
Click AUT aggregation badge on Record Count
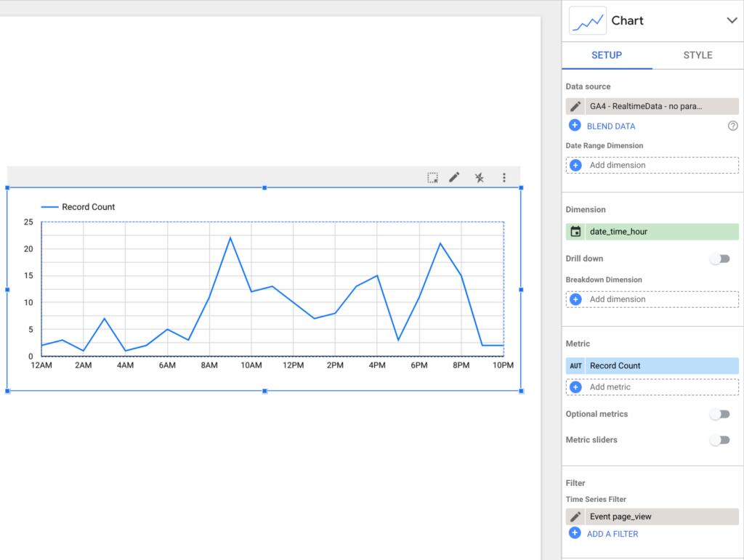click(x=575, y=365)
